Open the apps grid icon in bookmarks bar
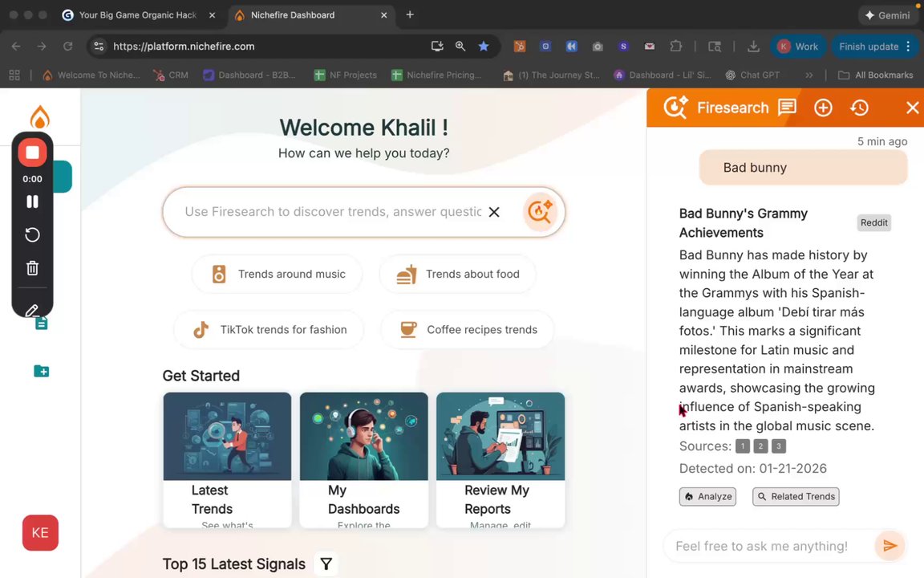 (14, 75)
